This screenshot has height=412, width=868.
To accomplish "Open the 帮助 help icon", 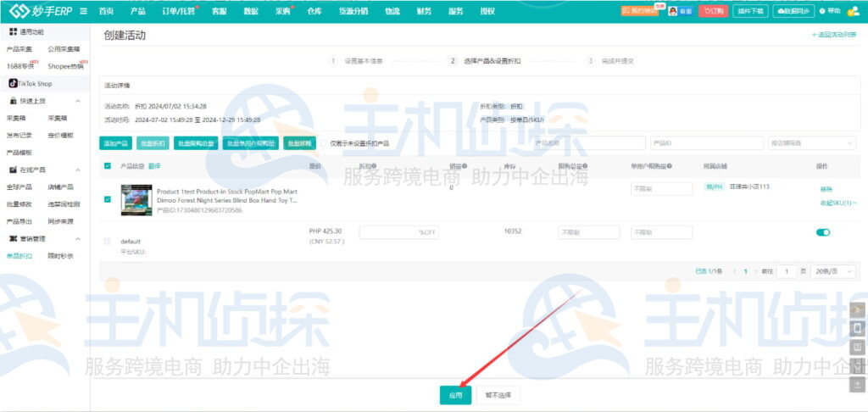I will coord(830,11).
